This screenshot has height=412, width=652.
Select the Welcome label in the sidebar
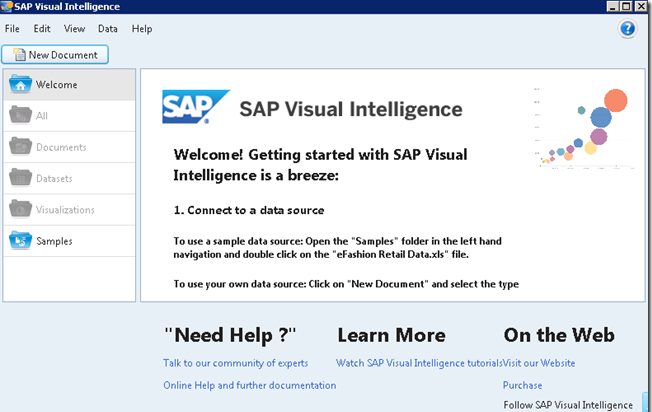(x=57, y=84)
